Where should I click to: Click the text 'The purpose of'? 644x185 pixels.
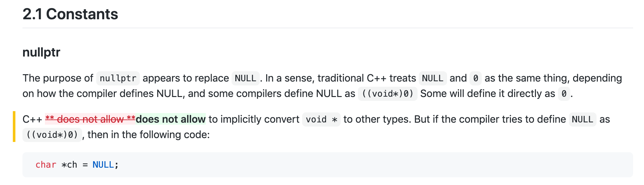click(58, 78)
